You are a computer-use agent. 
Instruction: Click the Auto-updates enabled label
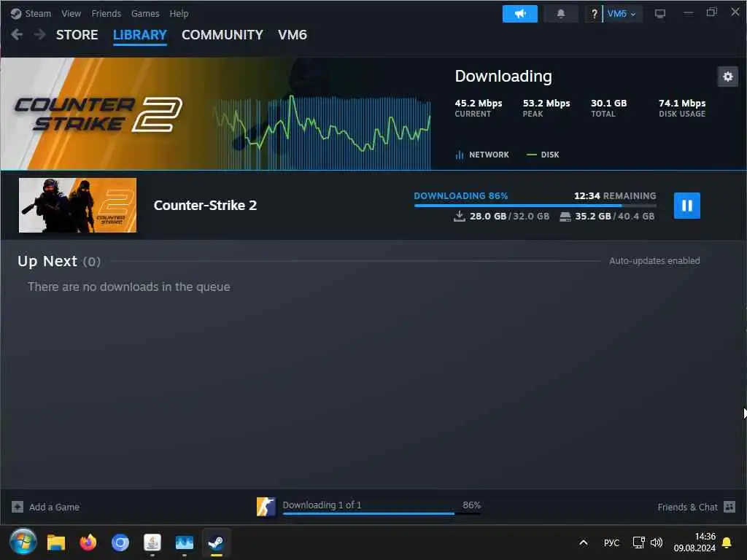click(x=654, y=261)
